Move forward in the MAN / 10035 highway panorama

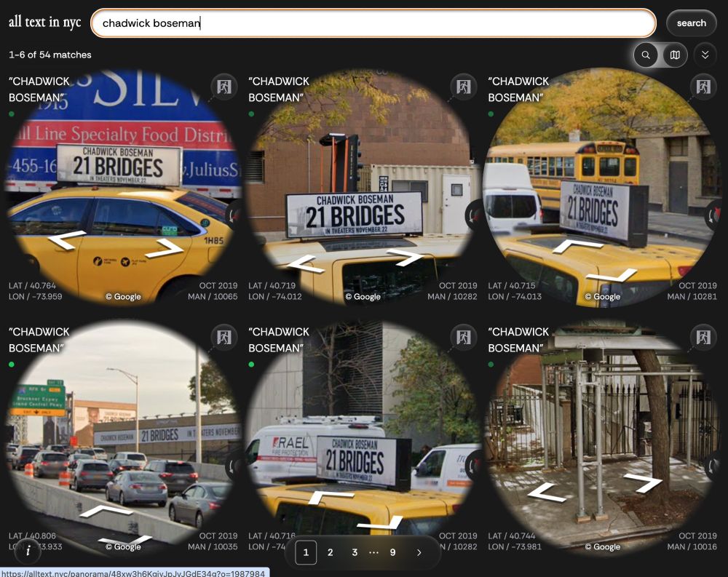pos(106,511)
